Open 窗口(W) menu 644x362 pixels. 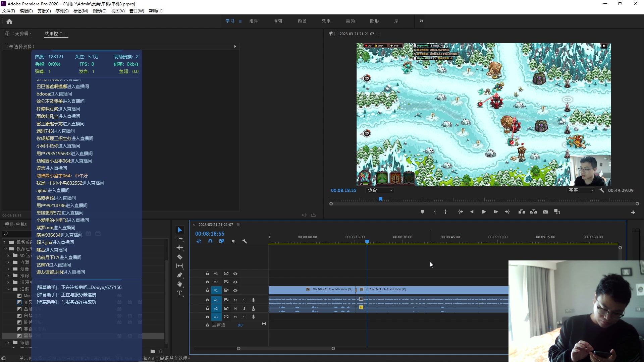coord(137,11)
